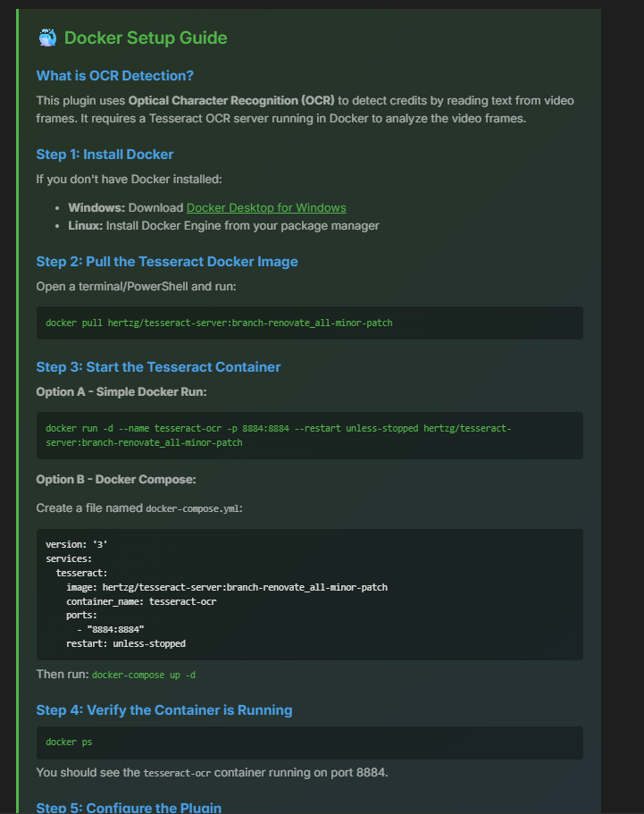The image size is (644, 814).
Task: Click the "Option A - Simple Docker Run" label
Action: (x=120, y=392)
